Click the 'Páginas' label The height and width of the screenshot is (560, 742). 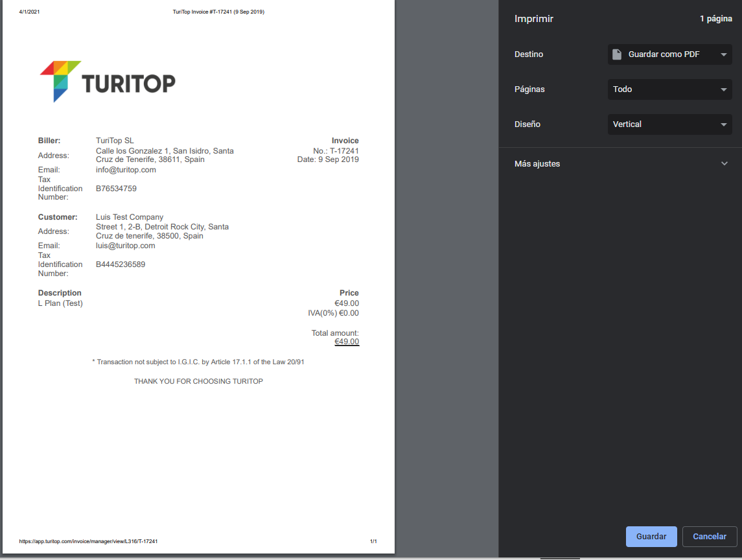(x=529, y=89)
